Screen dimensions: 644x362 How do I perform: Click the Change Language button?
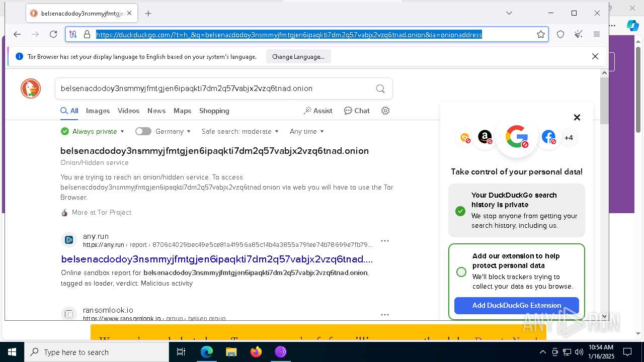(298, 57)
